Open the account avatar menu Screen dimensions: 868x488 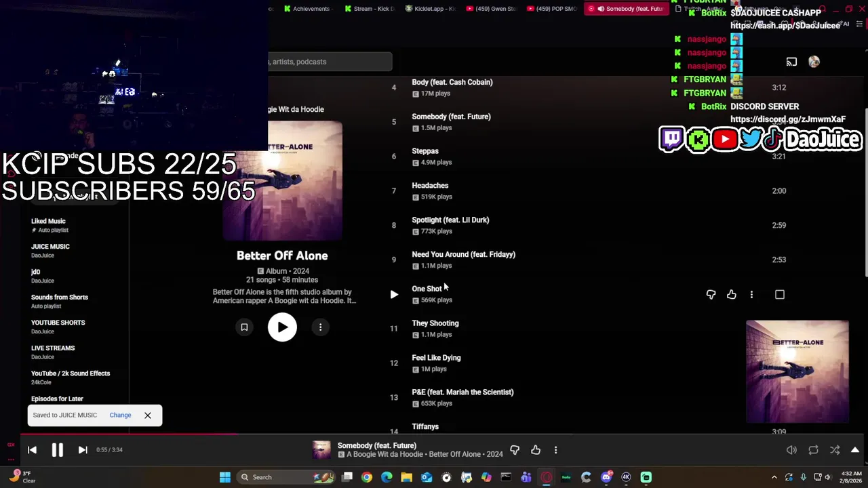(x=814, y=62)
